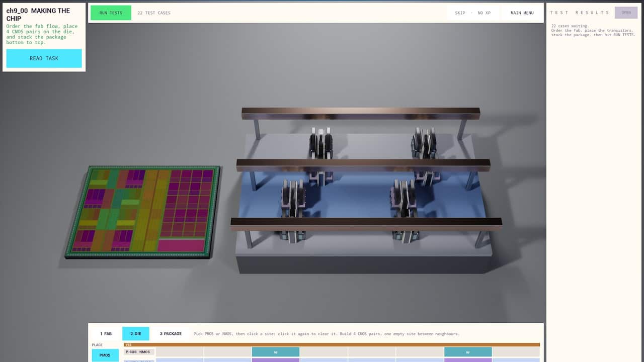Skip this level with no XP
The width and height of the screenshot is (644, 362).
[x=472, y=13]
